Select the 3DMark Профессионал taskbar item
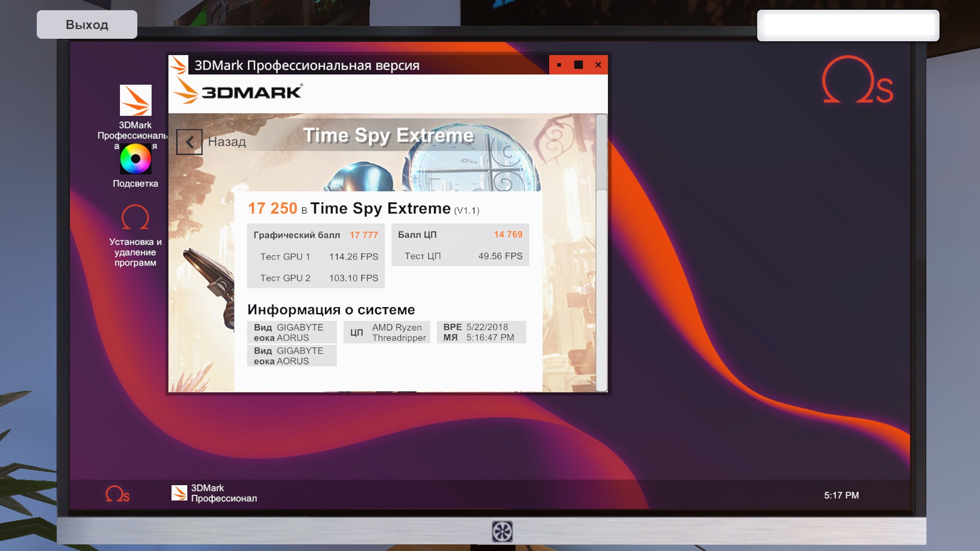980x551 pixels. click(214, 493)
